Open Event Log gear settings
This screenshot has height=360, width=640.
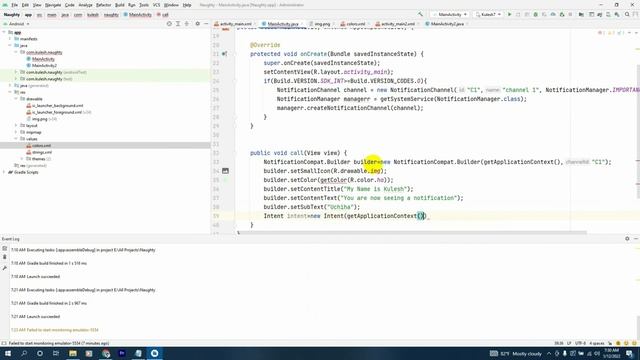(627, 239)
